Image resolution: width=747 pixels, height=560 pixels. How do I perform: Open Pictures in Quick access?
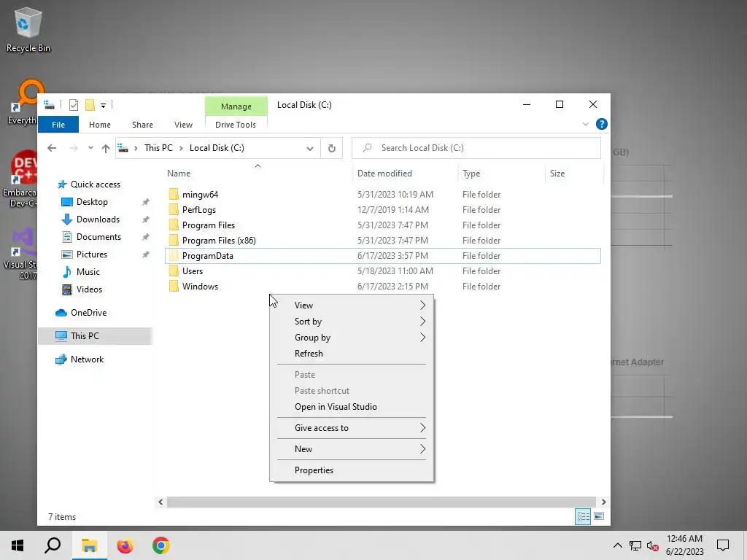point(91,254)
